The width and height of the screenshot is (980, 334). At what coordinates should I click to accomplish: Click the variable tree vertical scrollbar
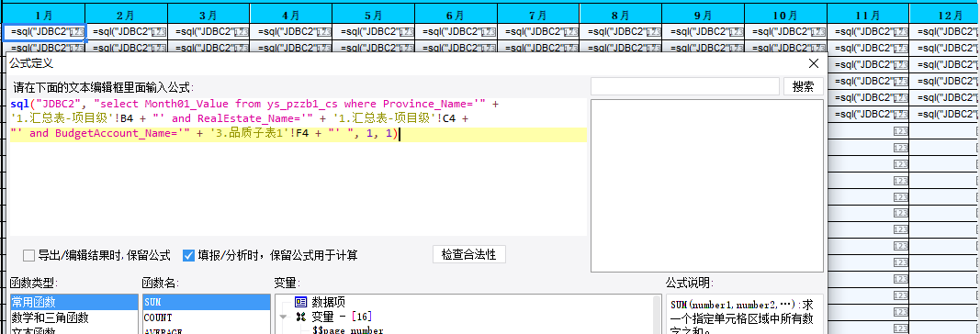657,316
